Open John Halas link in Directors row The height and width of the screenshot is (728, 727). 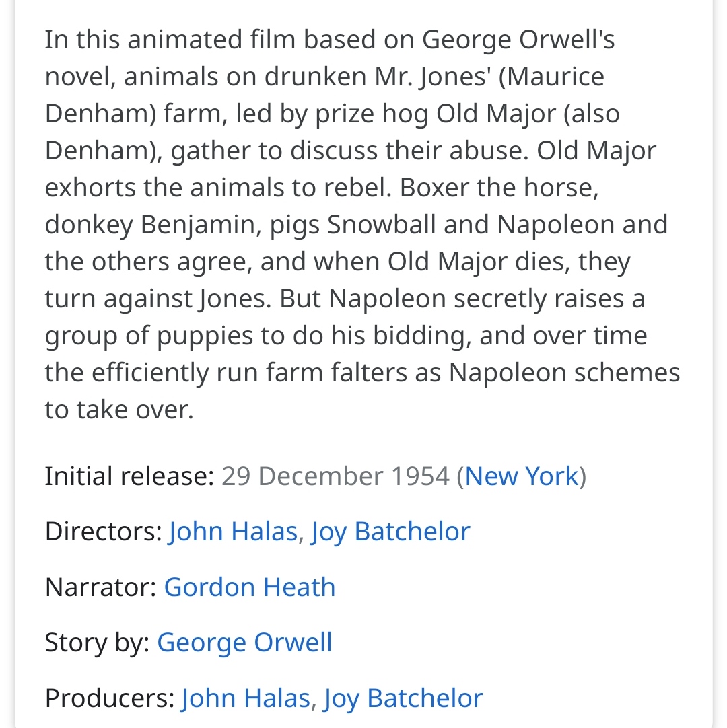pos(233,532)
